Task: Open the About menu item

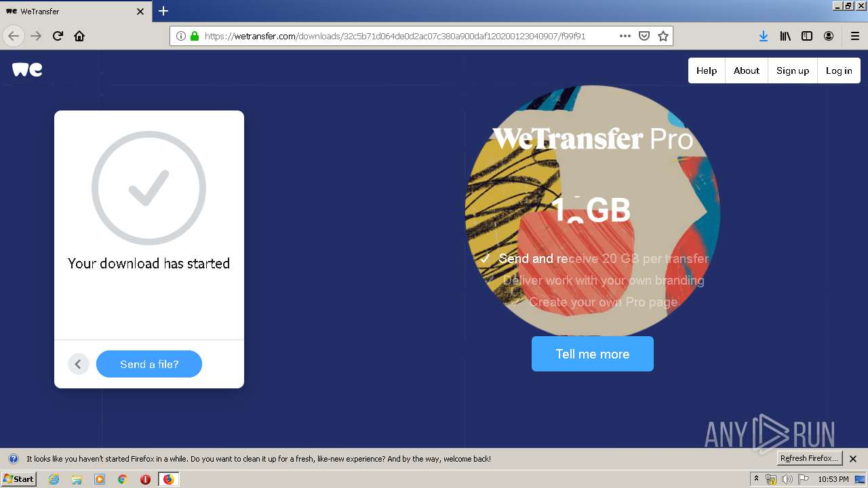Action: [x=747, y=70]
